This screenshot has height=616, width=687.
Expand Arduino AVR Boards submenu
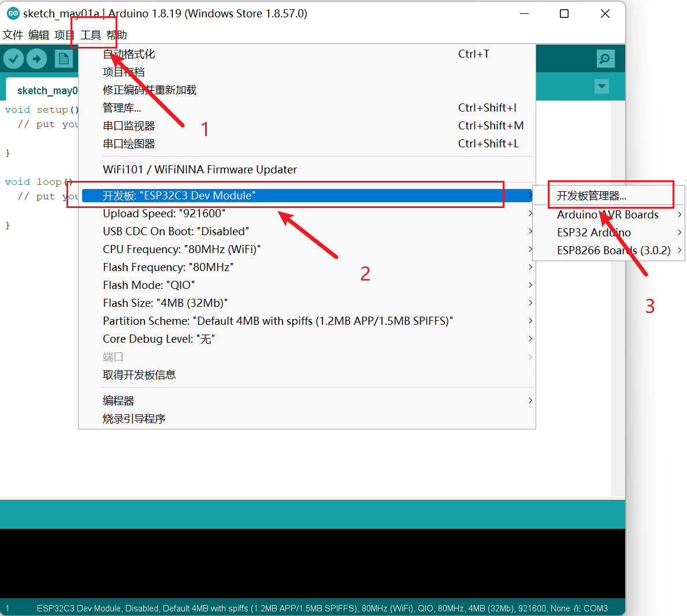pyautogui.click(x=609, y=215)
